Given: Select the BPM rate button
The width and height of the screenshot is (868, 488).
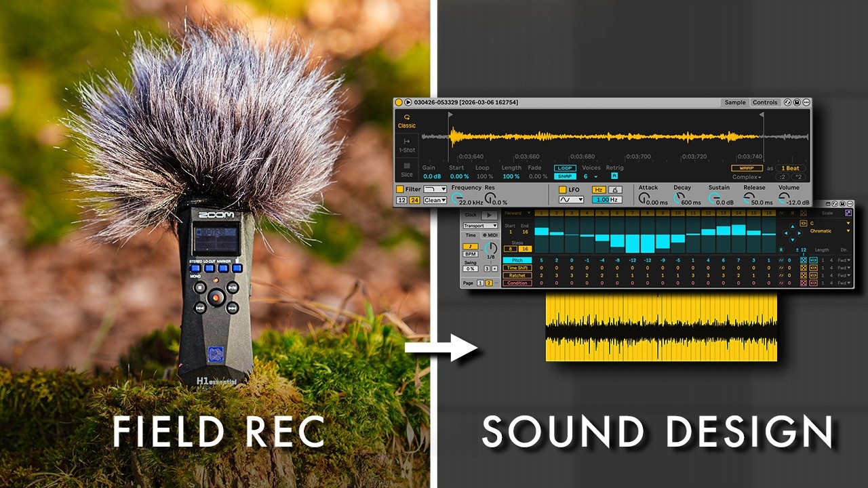Looking at the screenshot, I should [x=471, y=253].
